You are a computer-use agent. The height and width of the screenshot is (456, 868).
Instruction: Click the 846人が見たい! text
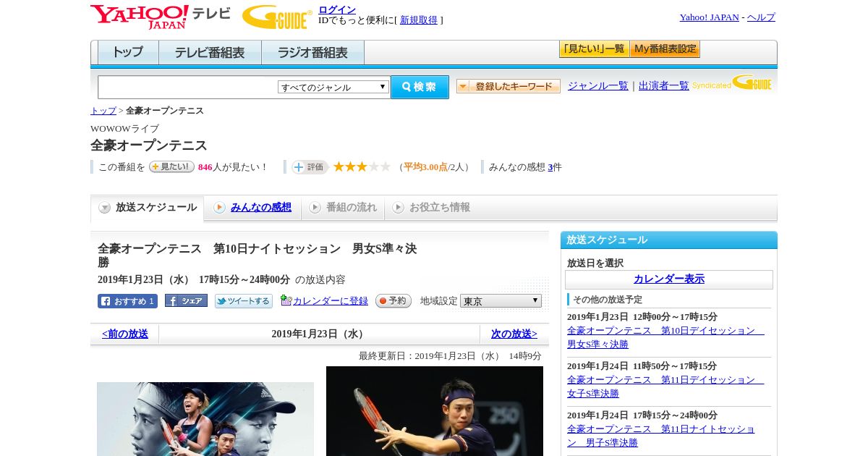(231, 167)
